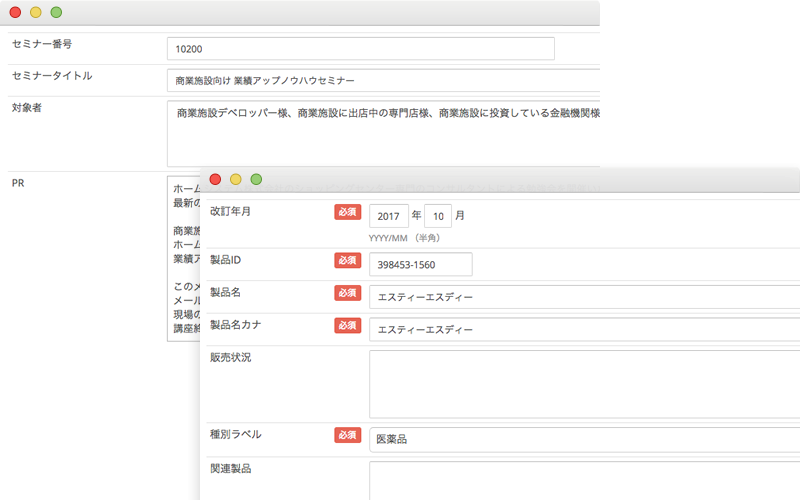
Task: Click the 種別ラベル label
Action: [236, 435]
